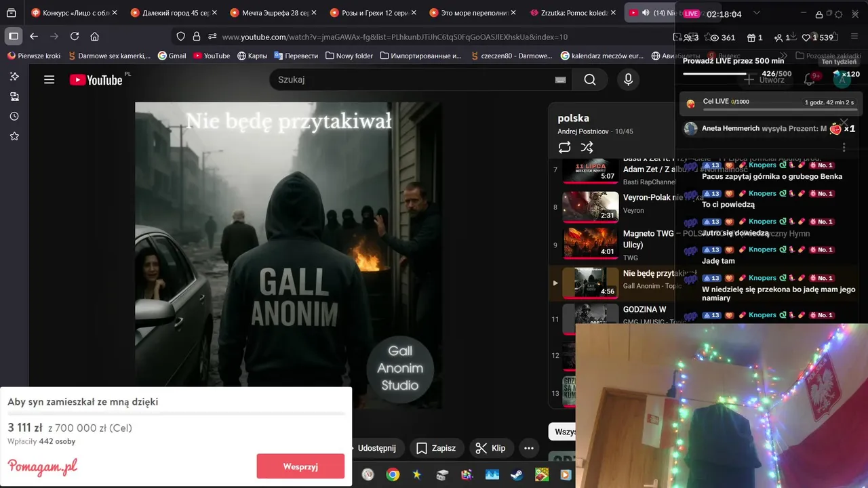Viewport: 868px width, 488px height.
Task: Open the media player taskbar icon
Action: click(566, 474)
